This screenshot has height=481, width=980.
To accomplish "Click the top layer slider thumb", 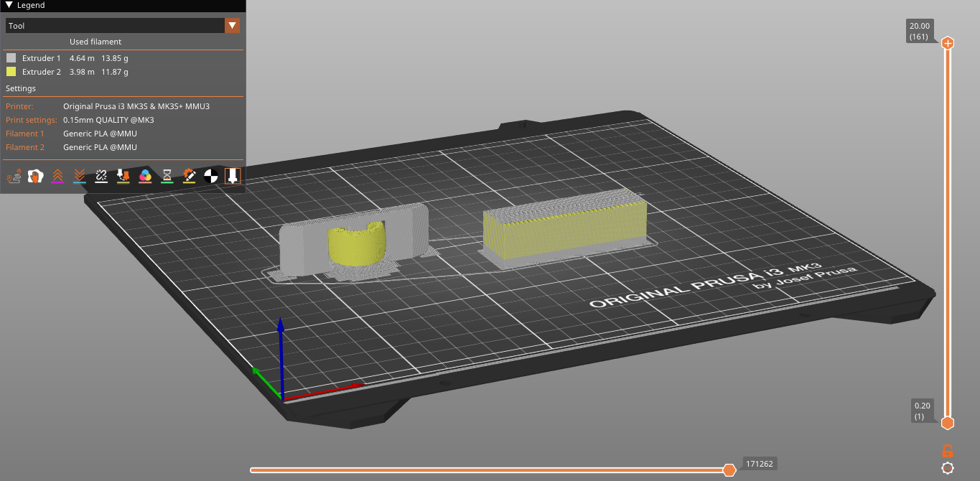I will click(948, 43).
